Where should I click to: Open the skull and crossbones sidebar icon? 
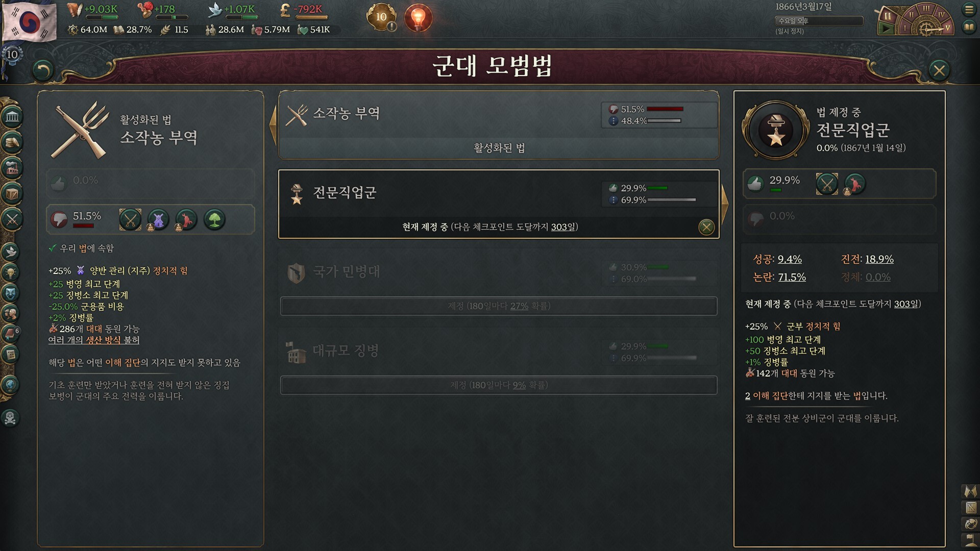10,418
